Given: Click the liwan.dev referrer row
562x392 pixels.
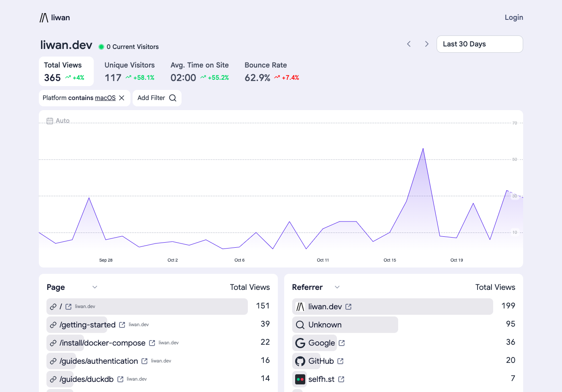Looking at the screenshot, I should point(404,307).
